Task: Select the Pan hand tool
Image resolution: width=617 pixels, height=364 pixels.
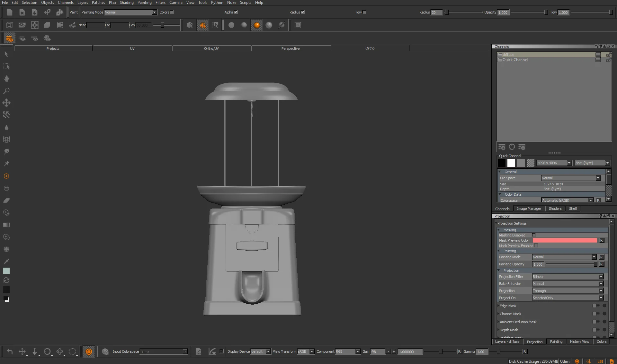Action: (6, 79)
